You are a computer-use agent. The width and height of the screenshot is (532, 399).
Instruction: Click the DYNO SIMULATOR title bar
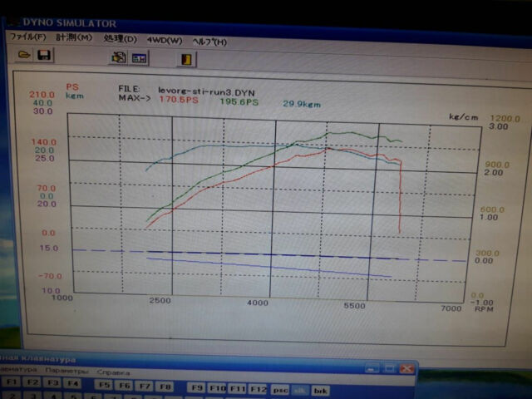[264, 29]
